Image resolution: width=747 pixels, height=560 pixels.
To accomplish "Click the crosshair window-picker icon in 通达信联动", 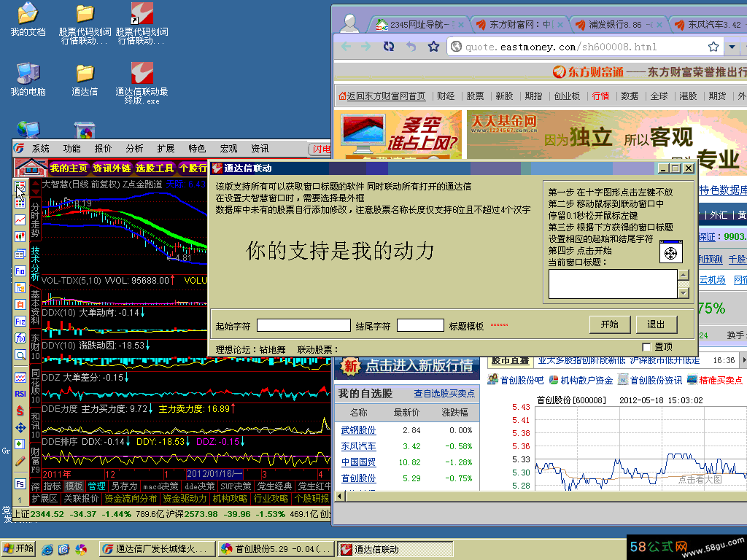I will (x=671, y=253).
